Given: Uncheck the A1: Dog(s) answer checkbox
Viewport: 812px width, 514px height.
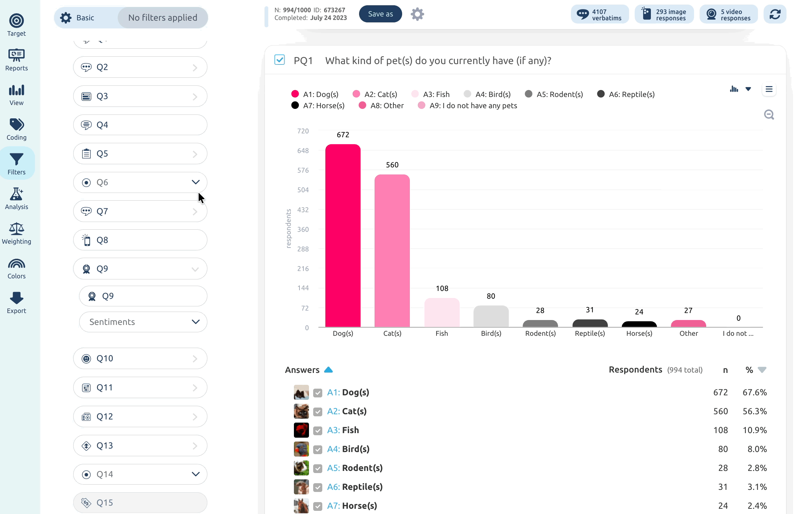Looking at the screenshot, I should [318, 393].
